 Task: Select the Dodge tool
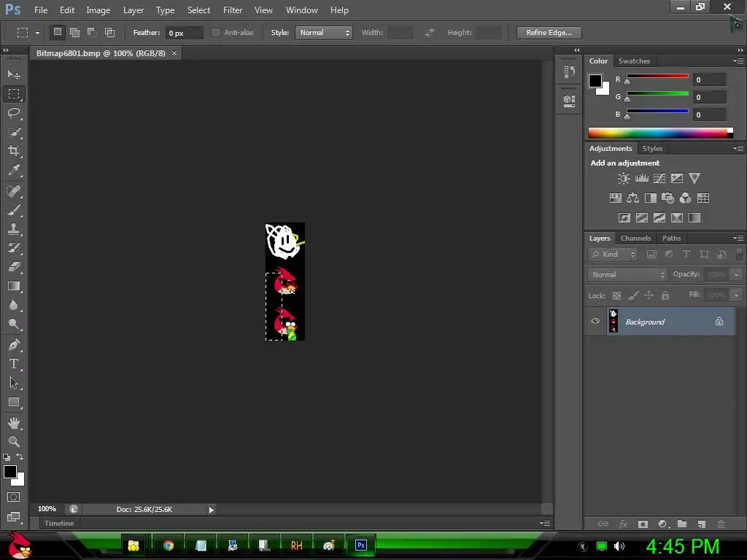click(14, 324)
